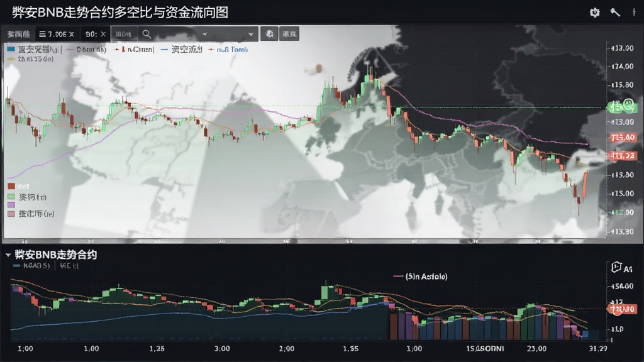
Task: Click the '413,30' price axis label
Action: click(622, 232)
